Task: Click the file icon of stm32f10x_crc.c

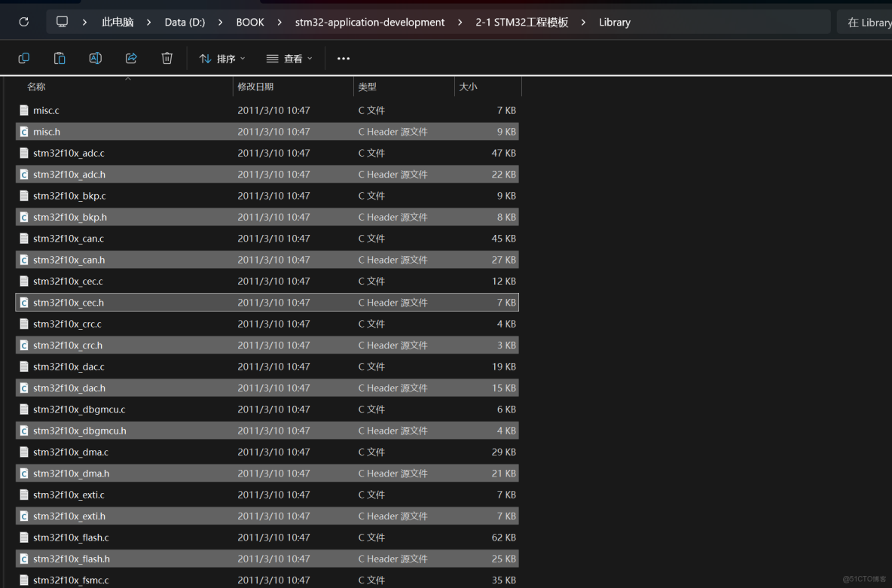Action: pos(24,324)
